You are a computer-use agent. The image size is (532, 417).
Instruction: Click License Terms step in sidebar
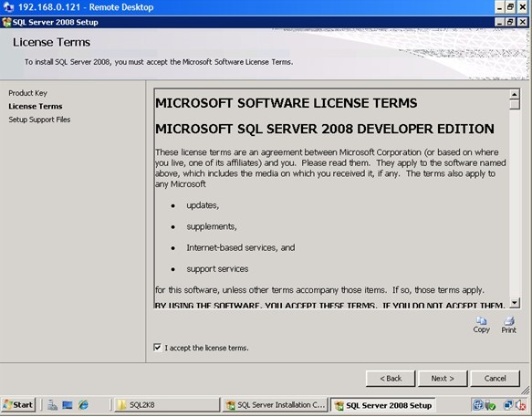pos(36,106)
